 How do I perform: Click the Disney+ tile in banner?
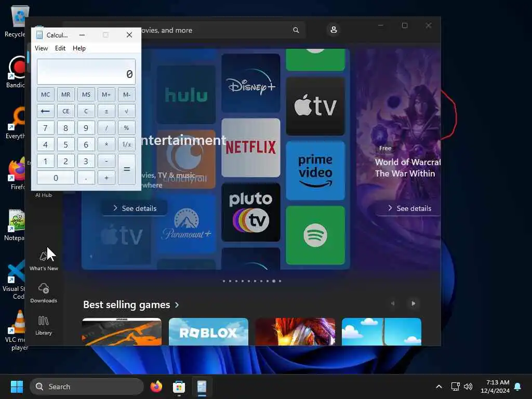click(251, 83)
